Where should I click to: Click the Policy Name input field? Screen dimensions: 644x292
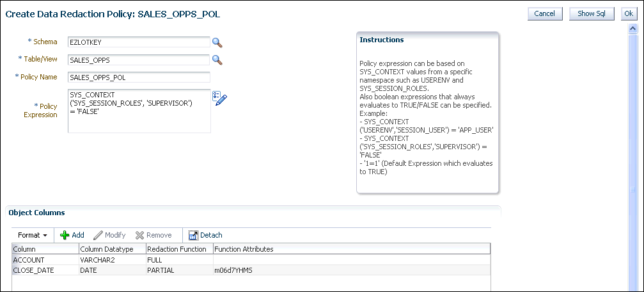(x=139, y=77)
